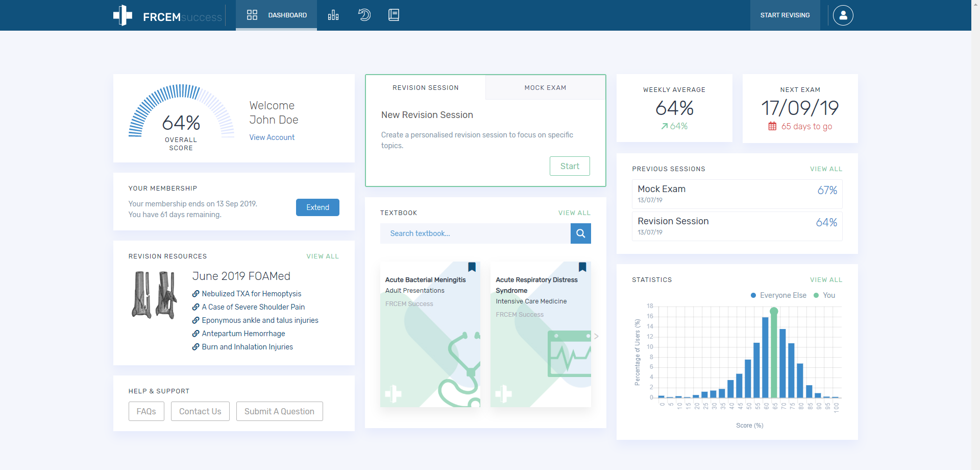
Task: Open the user profile avatar icon
Action: 843,15
